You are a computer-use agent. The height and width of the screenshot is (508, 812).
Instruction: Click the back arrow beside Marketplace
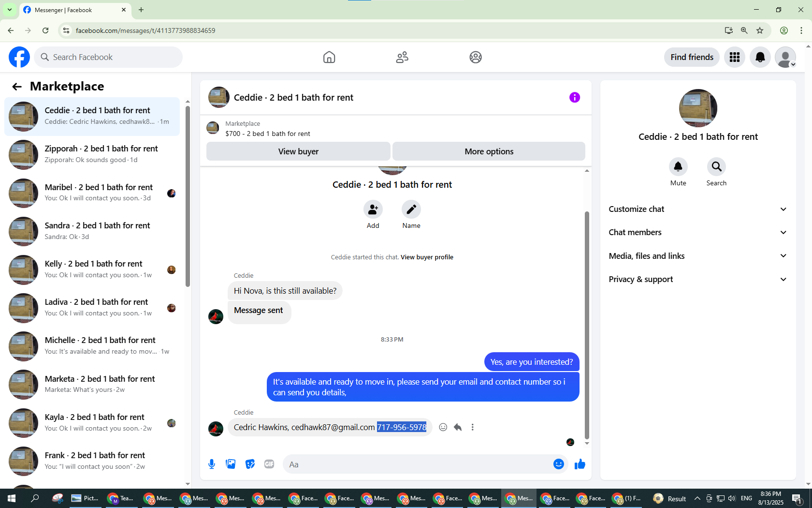coord(17,87)
